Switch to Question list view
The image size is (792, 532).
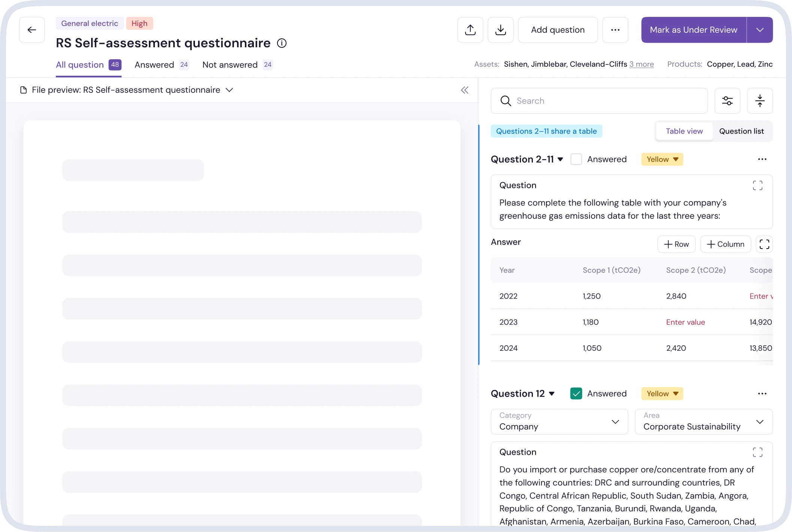(x=741, y=131)
